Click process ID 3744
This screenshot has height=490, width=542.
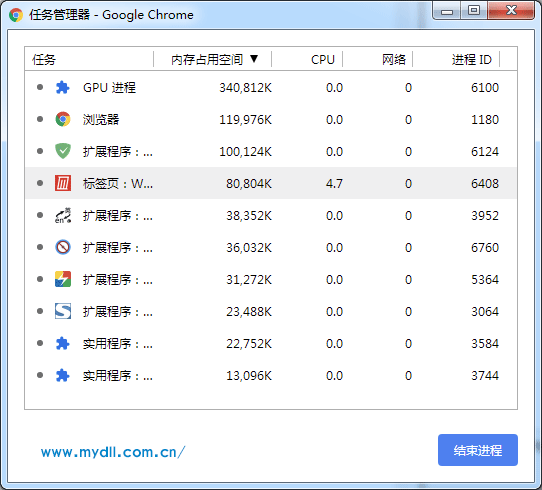(485, 376)
